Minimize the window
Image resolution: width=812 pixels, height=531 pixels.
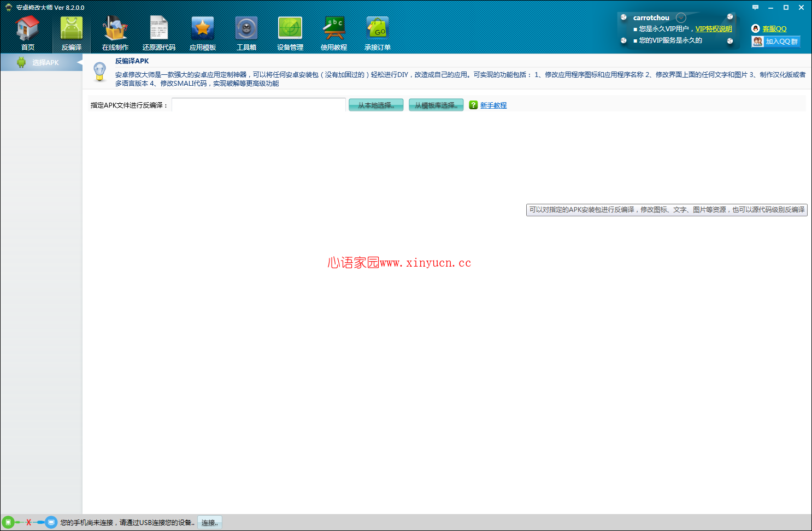coord(770,8)
